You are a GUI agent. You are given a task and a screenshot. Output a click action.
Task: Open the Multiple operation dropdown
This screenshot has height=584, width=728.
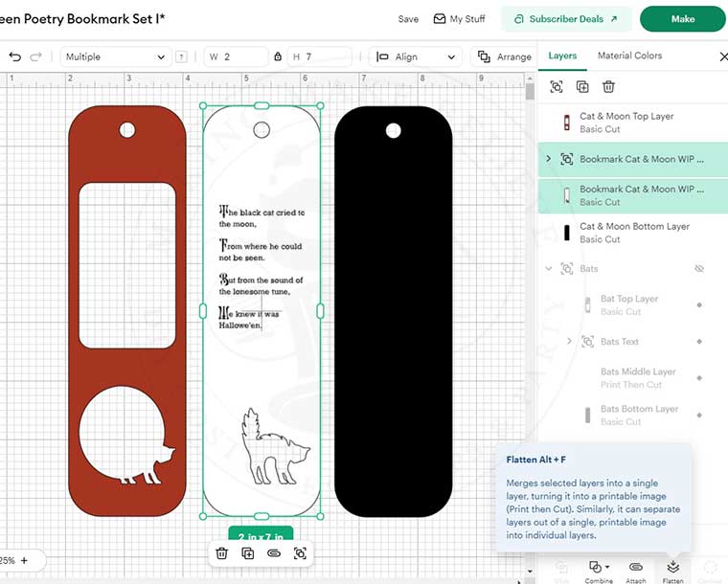tap(114, 57)
